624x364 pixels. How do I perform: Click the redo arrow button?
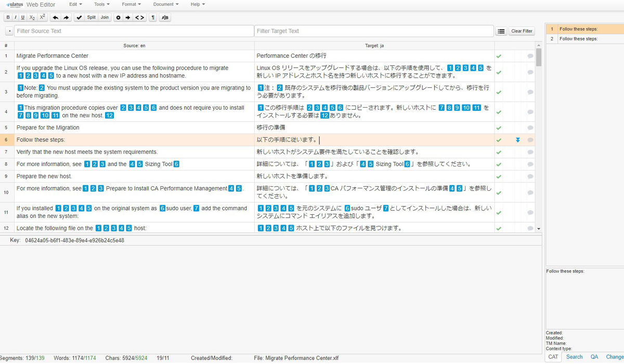tap(66, 18)
